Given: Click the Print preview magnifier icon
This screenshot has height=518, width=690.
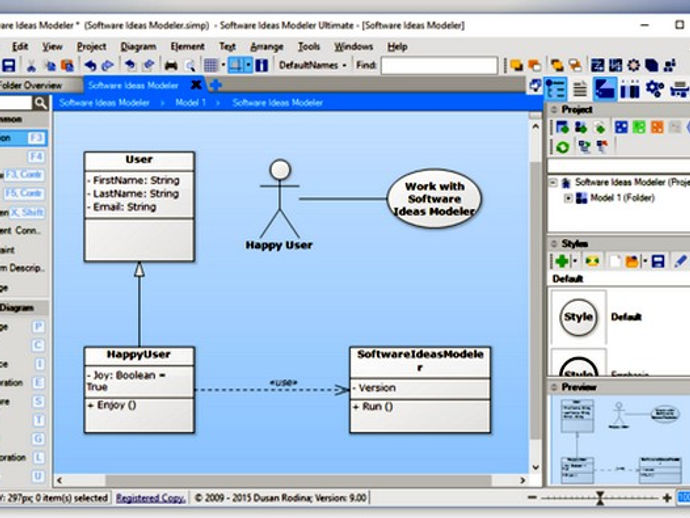Looking at the screenshot, I should [190, 66].
